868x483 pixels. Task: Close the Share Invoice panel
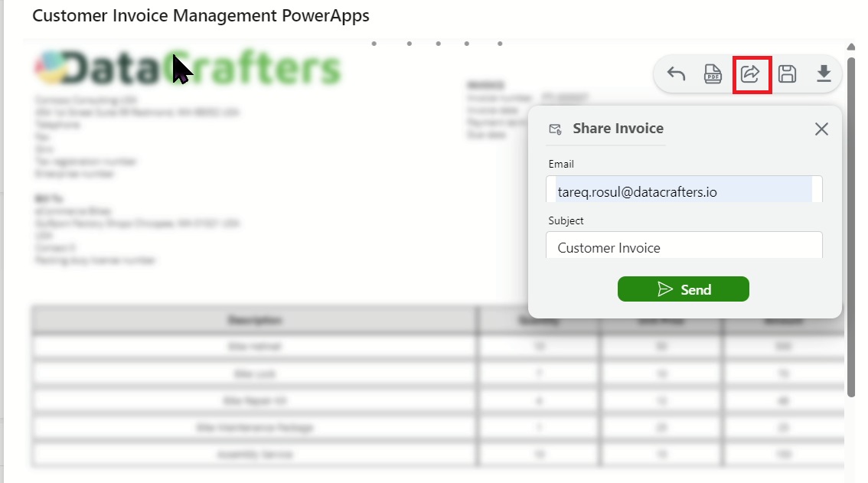pyautogui.click(x=821, y=129)
